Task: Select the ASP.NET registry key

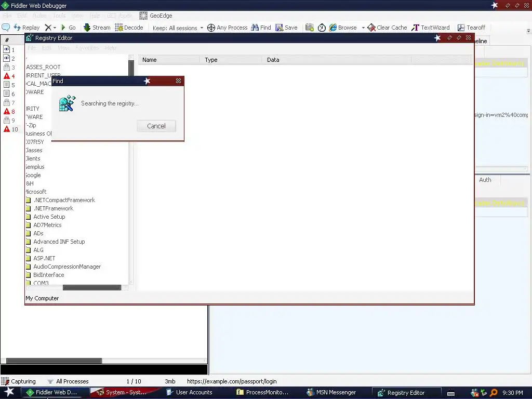Action: (44, 258)
